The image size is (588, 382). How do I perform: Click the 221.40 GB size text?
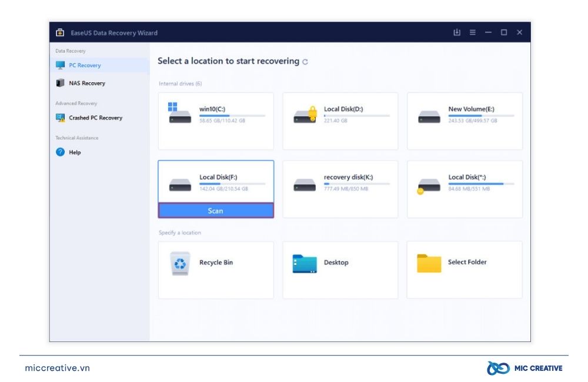[x=336, y=120]
